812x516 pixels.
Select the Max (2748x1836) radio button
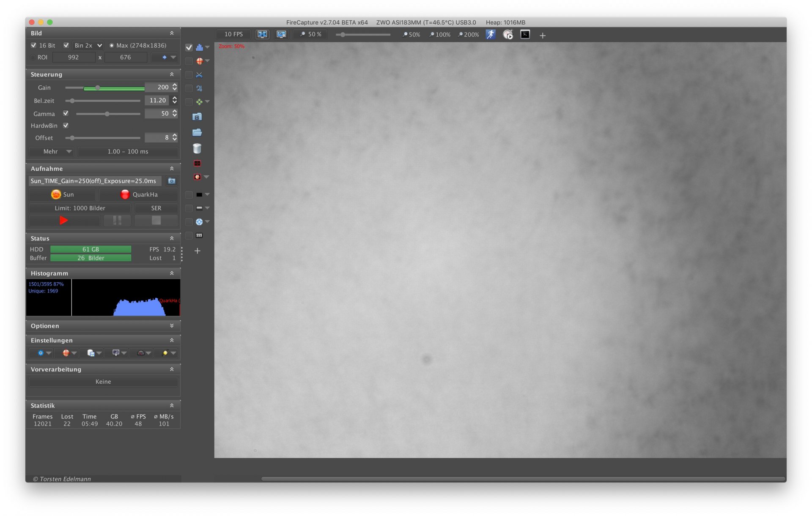coord(112,46)
